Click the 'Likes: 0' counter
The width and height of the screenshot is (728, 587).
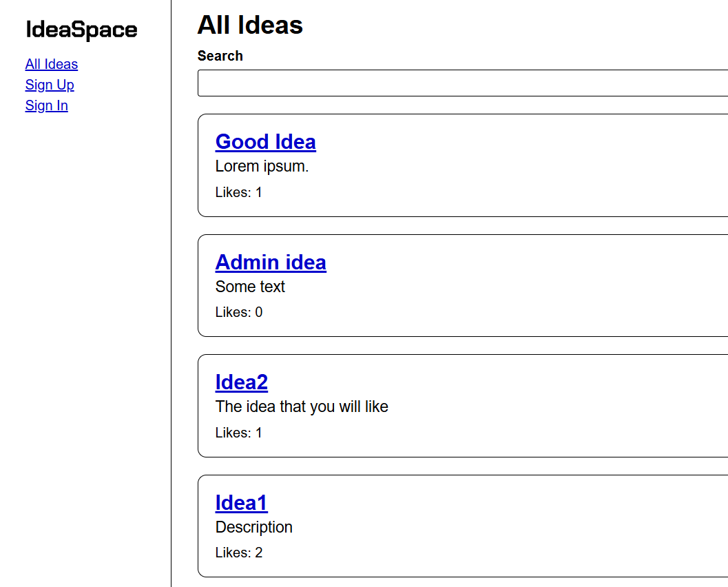pos(239,312)
